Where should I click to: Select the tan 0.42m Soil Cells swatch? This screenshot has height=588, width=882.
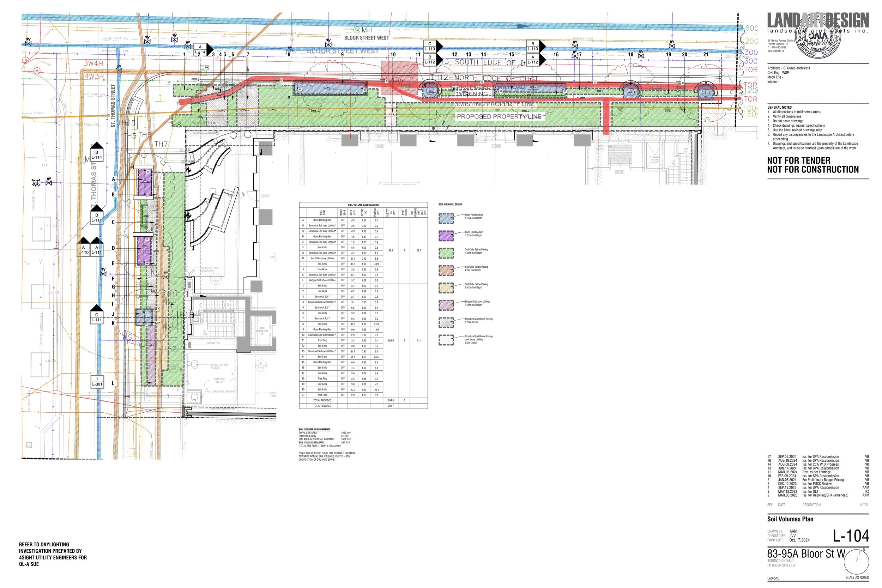[x=446, y=287]
